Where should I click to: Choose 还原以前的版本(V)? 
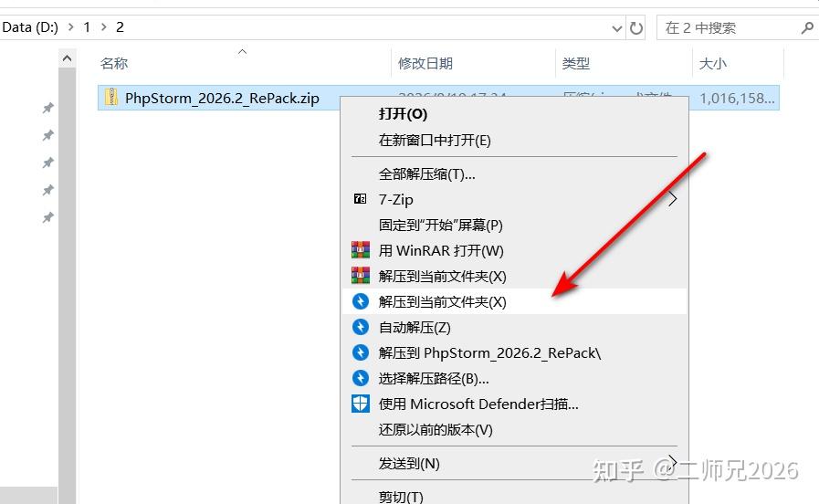[514, 429]
